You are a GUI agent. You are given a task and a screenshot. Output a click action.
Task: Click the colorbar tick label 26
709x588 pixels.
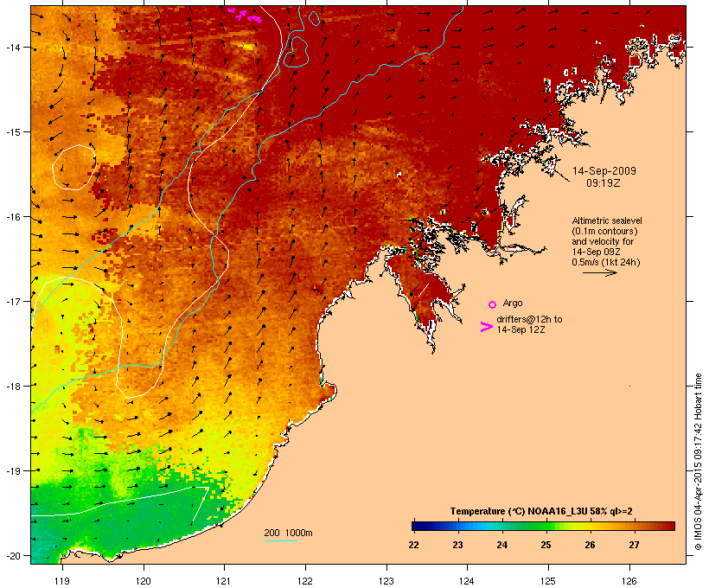[x=590, y=545]
